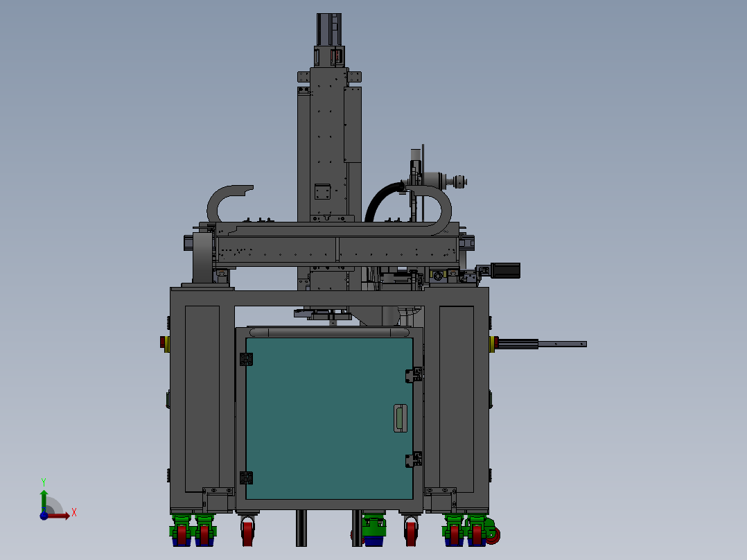Select the green door handle on the teal panel
747x560 pixels.
pos(401,418)
